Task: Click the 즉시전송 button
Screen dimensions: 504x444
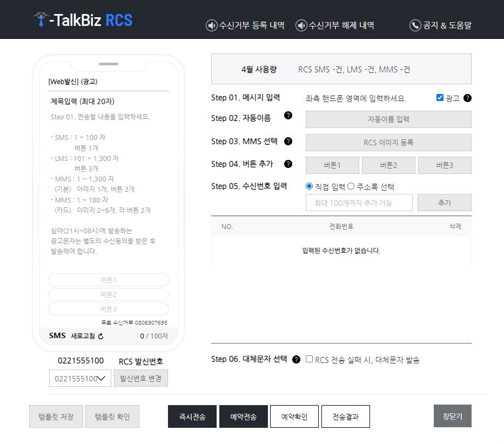Action: [x=192, y=416]
